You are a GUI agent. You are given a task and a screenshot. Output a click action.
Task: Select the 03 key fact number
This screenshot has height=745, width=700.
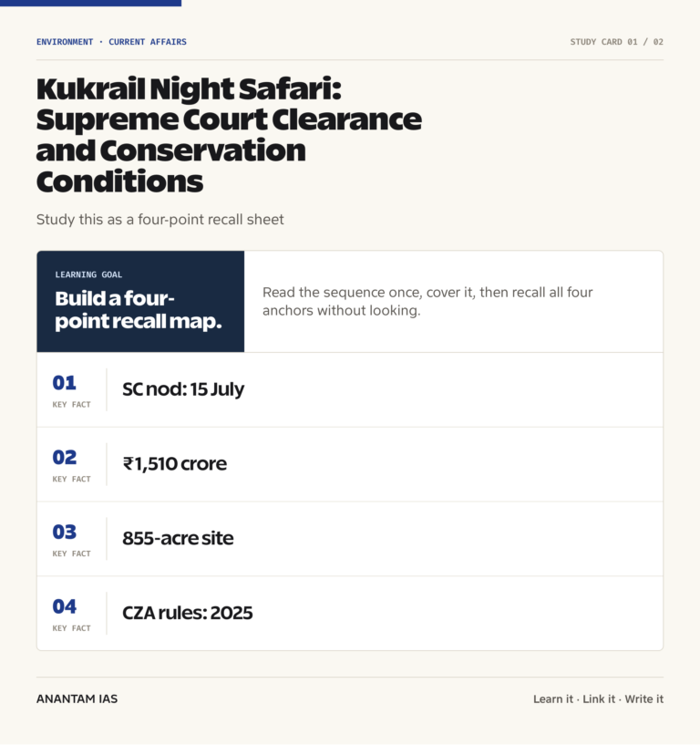coord(64,533)
